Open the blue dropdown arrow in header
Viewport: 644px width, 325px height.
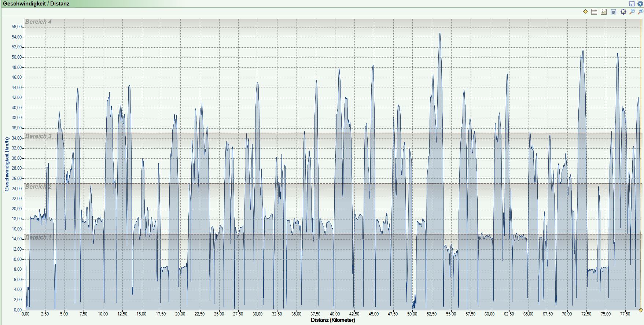pos(640,4)
